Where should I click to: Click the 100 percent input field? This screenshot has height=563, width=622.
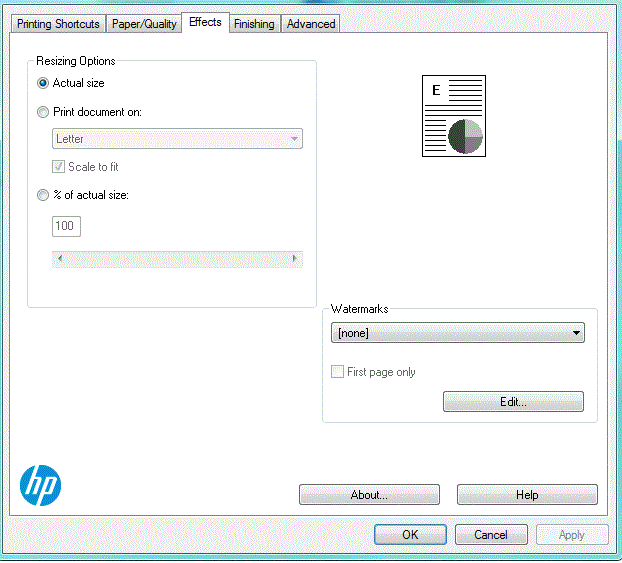[66, 226]
